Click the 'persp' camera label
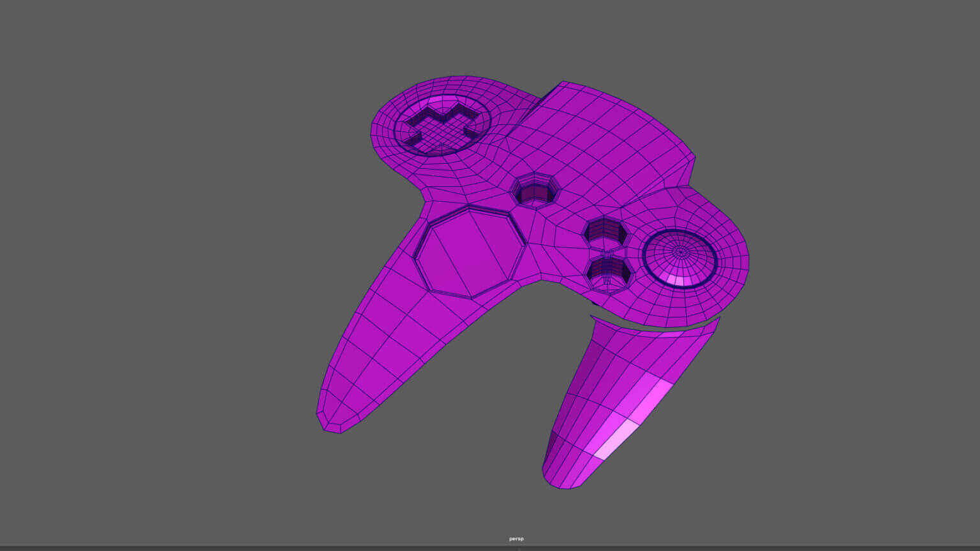This screenshot has height=551, width=980. (x=516, y=539)
